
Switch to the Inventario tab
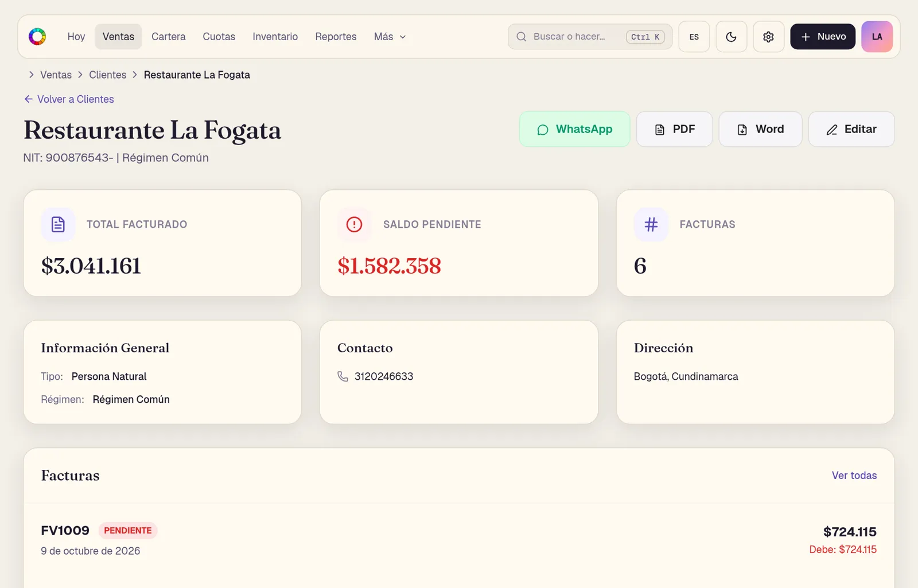[x=275, y=37]
